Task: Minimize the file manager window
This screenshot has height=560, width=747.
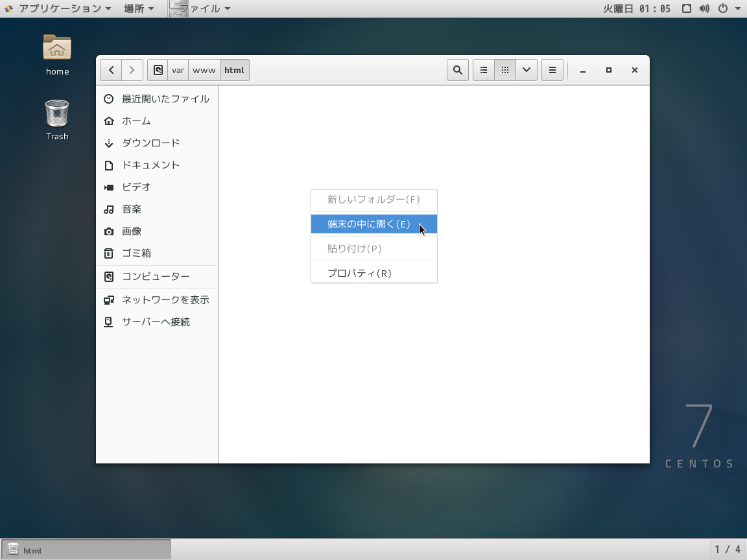Action: pyautogui.click(x=583, y=70)
